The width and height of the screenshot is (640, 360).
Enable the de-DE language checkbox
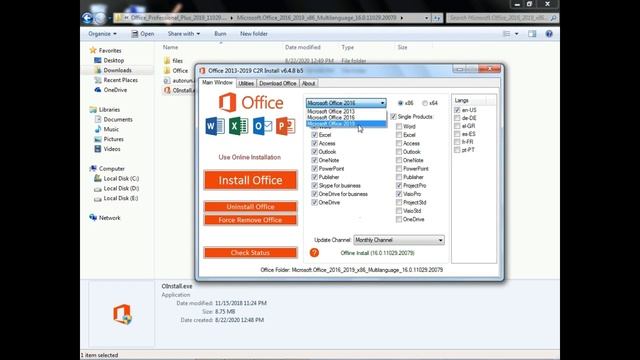(457, 118)
